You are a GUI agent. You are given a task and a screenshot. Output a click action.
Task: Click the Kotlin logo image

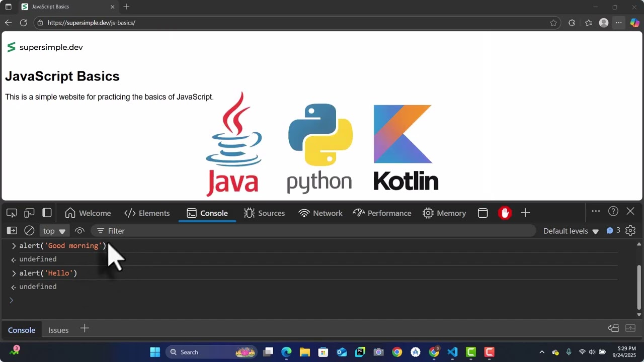pyautogui.click(x=406, y=148)
